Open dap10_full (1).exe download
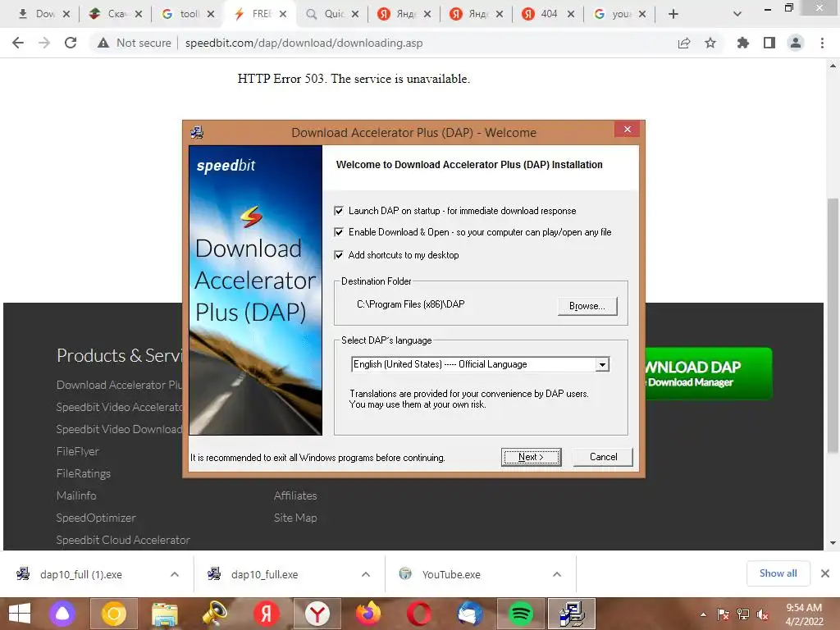Screen dimensions: 840x630 (x=81, y=574)
